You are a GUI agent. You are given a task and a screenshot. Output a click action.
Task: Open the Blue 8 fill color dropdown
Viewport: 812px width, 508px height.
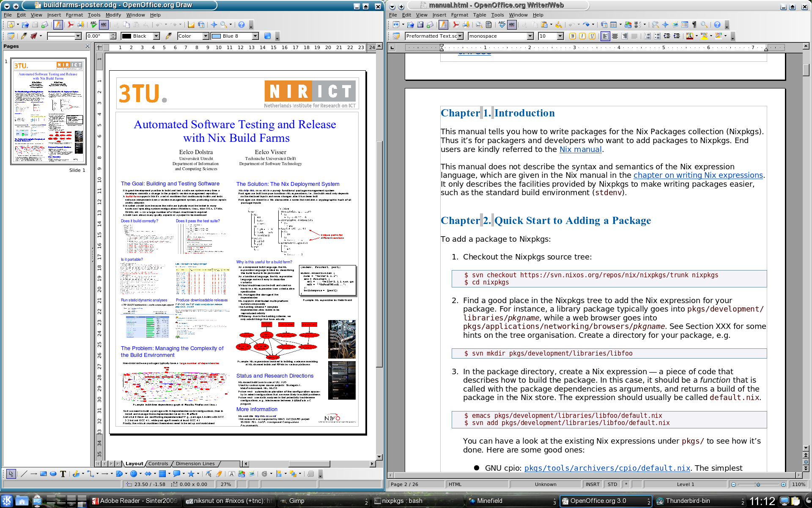255,36
